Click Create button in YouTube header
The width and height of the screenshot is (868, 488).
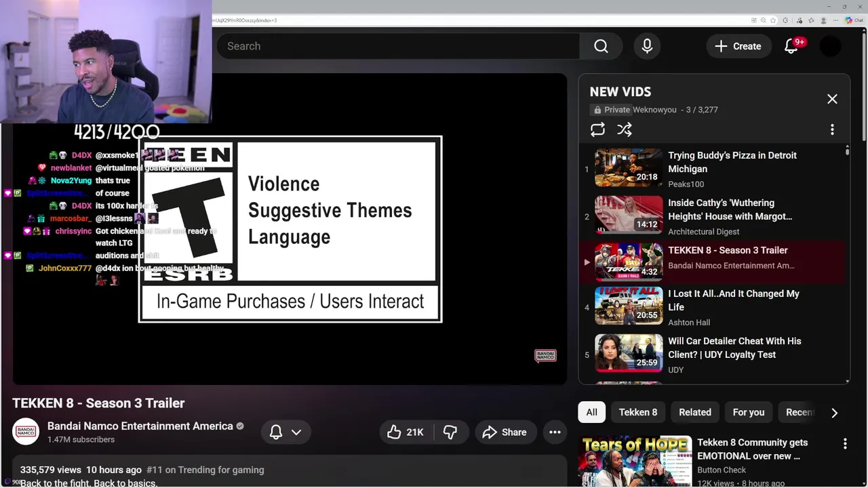(x=738, y=46)
